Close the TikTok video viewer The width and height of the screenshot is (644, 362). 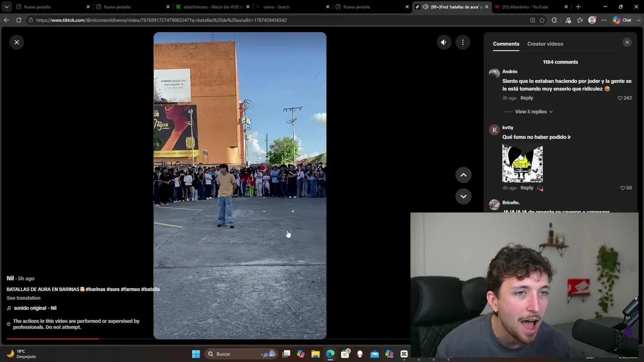click(17, 42)
